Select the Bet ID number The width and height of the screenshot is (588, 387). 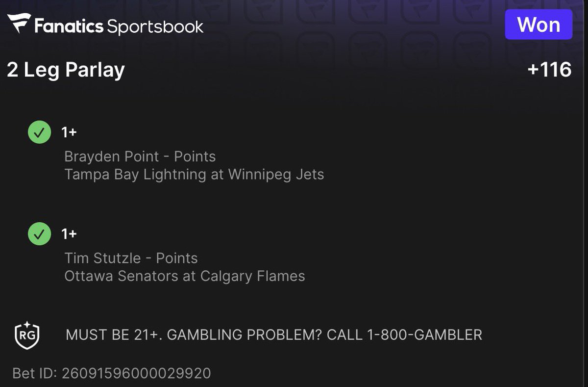136,373
